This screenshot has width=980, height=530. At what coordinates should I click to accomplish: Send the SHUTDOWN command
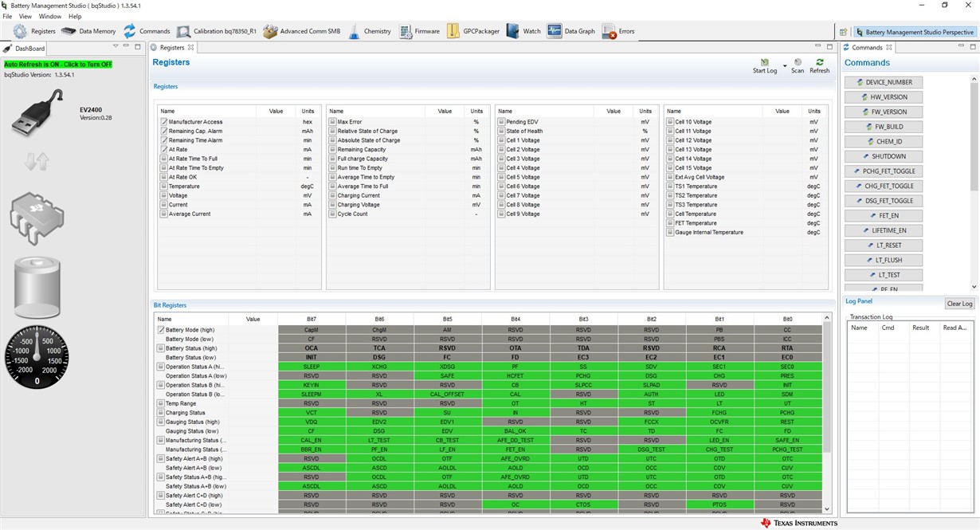point(884,156)
